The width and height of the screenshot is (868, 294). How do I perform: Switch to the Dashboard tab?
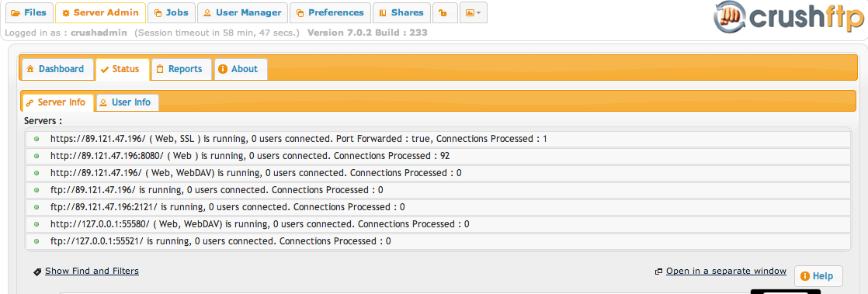57,69
